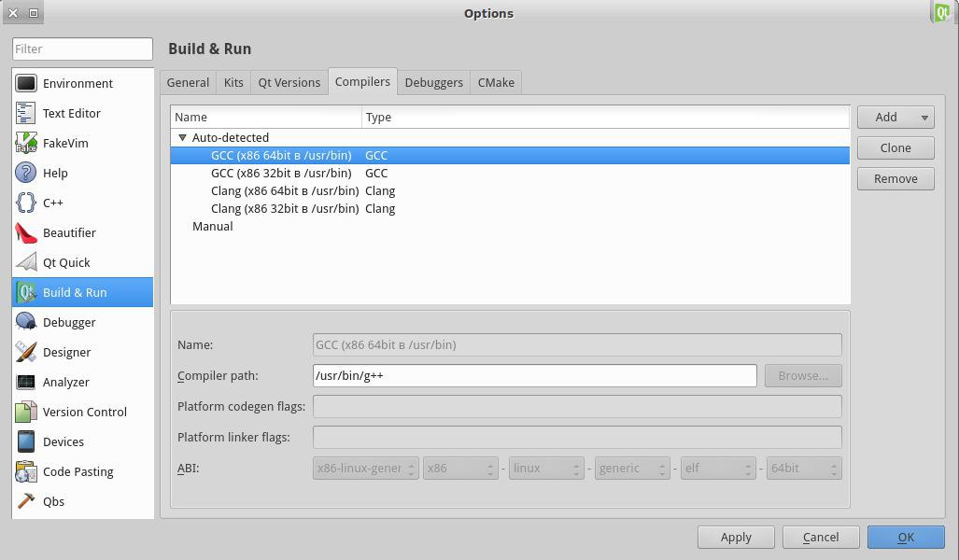Open the Code Pasting settings category

click(x=82, y=471)
